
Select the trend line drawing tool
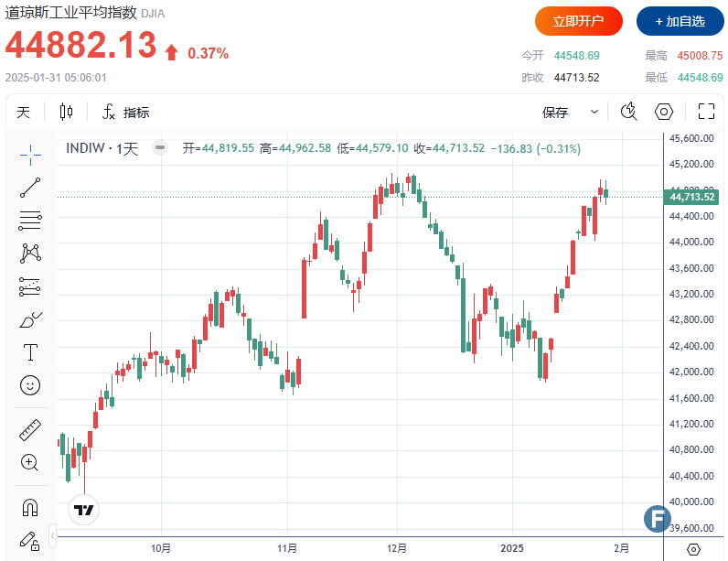[30, 188]
